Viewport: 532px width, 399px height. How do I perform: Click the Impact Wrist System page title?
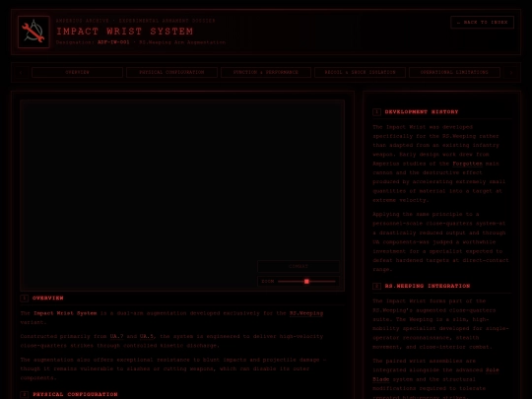point(125,32)
